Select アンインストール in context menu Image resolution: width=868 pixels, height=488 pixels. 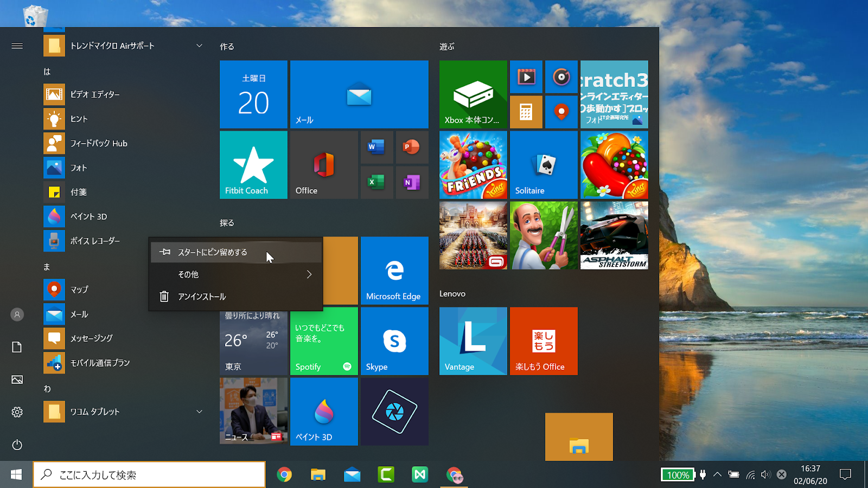click(x=236, y=297)
